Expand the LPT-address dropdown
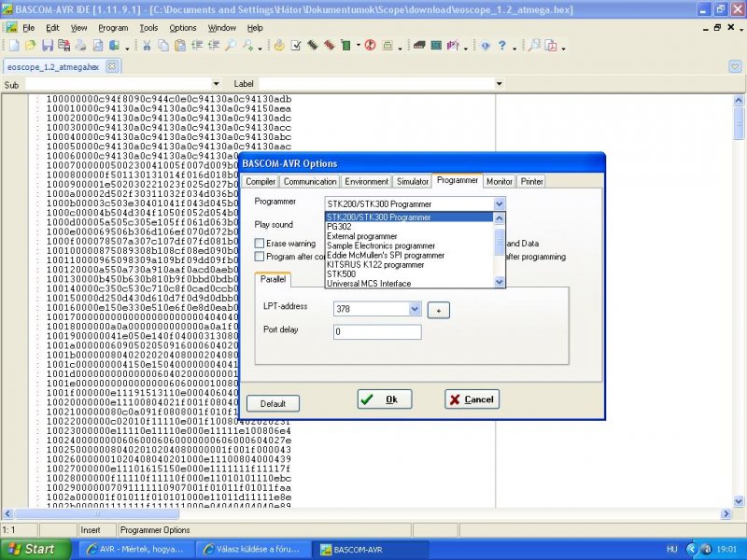The width and height of the screenshot is (747, 560). (415, 309)
